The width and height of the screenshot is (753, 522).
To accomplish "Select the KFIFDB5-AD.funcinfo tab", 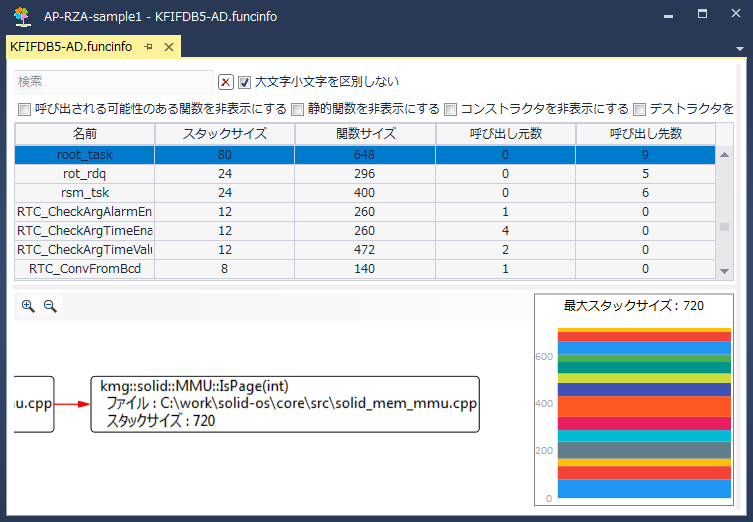I will (x=70, y=47).
